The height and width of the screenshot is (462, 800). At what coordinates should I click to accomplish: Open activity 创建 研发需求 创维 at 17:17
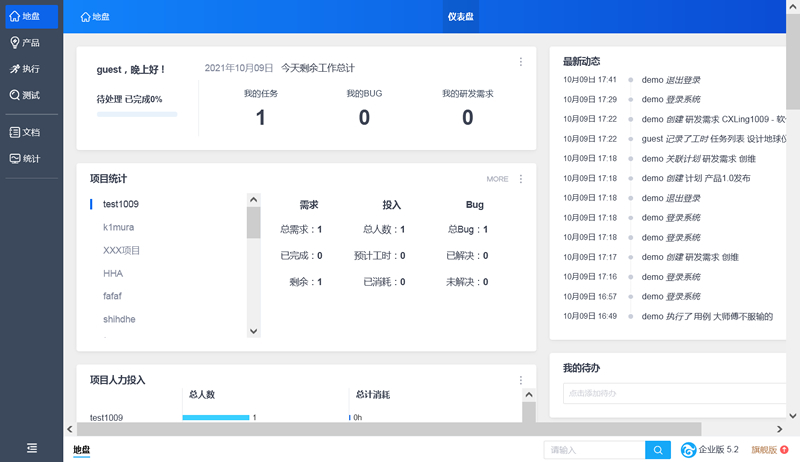pos(690,257)
